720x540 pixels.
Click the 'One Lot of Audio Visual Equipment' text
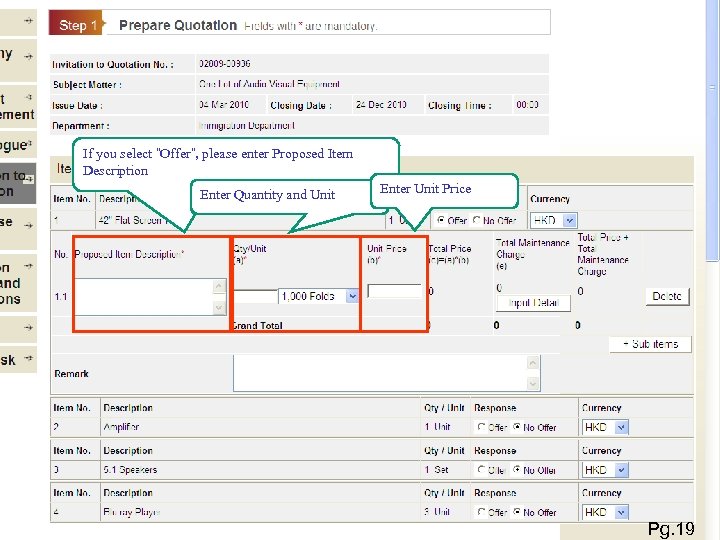[x=269, y=84]
